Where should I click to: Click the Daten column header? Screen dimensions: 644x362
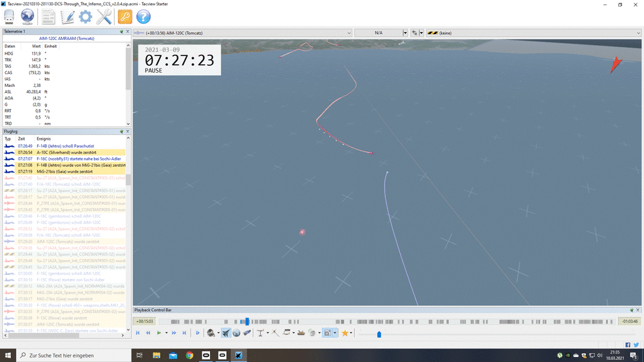click(10, 46)
